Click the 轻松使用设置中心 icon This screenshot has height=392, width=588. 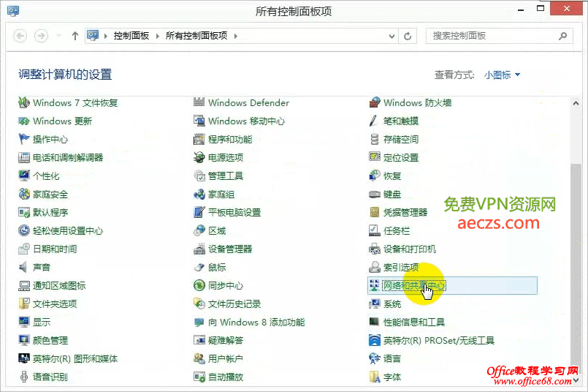[24, 230]
